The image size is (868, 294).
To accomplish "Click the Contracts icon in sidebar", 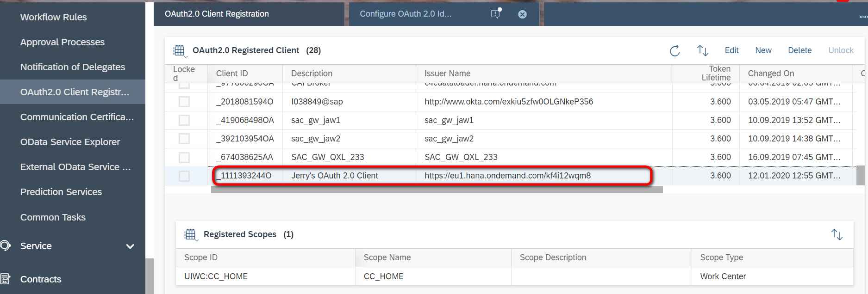I will 5,279.
